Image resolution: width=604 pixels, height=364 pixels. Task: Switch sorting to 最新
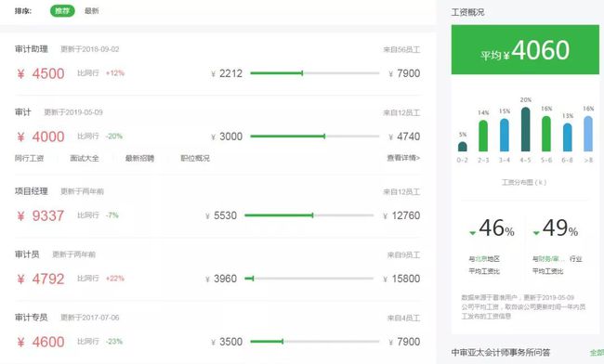click(92, 11)
